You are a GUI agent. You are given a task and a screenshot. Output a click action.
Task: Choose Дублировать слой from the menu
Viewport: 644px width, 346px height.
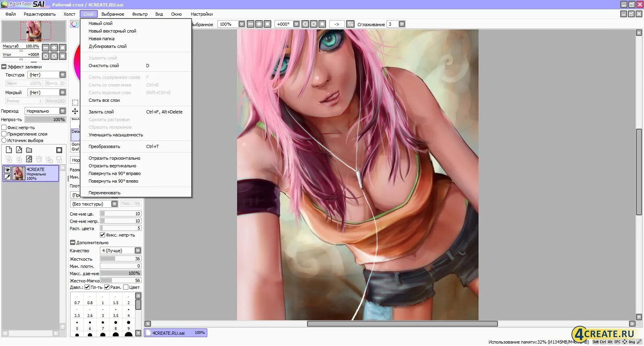(x=107, y=46)
